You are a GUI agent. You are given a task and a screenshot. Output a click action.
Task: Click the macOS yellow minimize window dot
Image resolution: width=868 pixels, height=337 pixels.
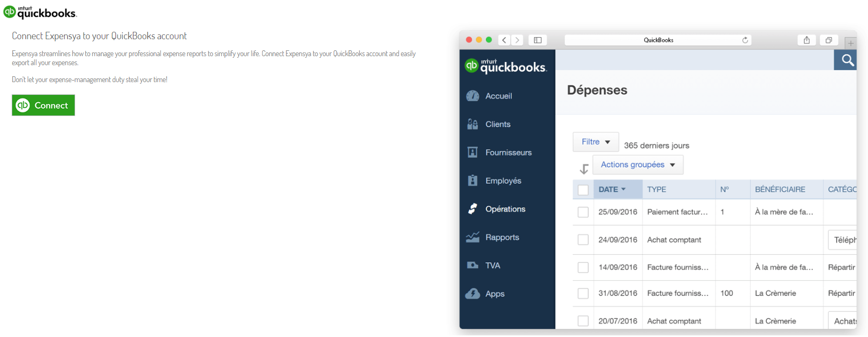(x=479, y=40)
